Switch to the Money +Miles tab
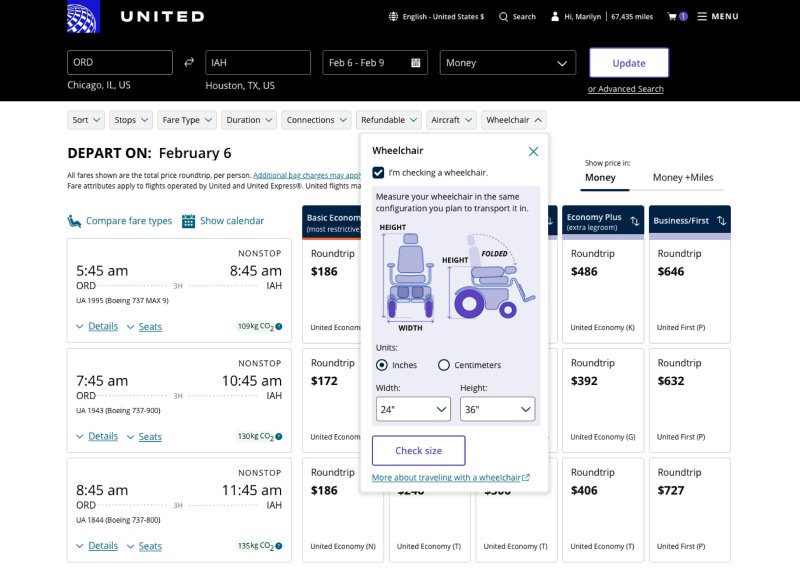The height and width of the screenshot is (577, 800). click(x=683, y=178)
